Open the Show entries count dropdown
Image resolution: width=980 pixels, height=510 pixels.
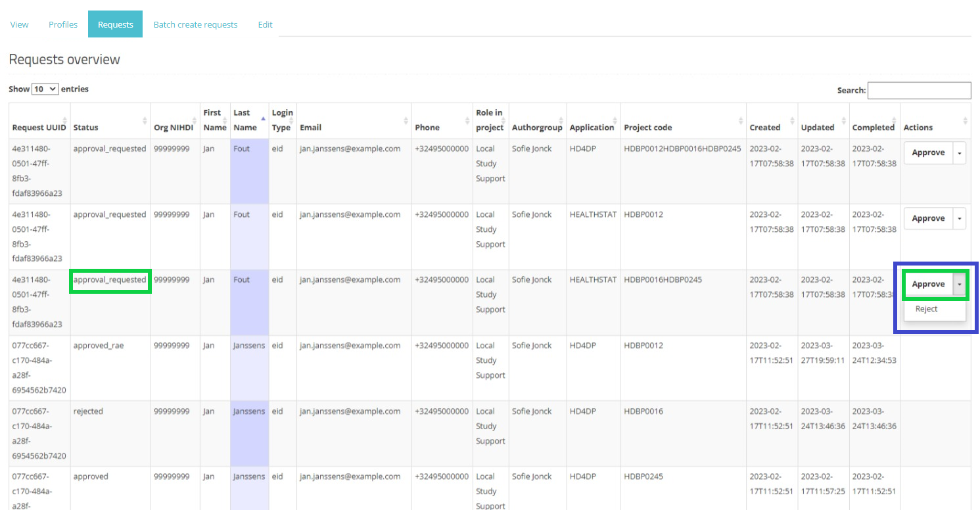tap(45, 89)
